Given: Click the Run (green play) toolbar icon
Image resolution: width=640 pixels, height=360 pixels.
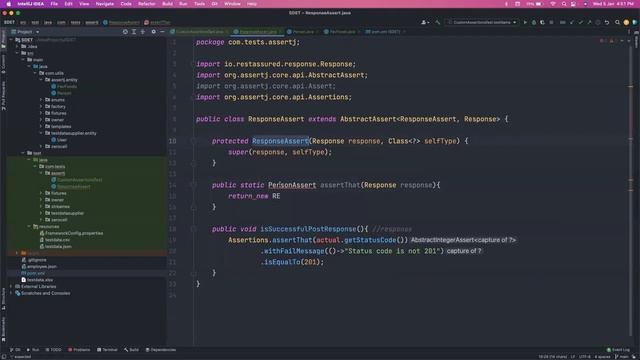Looking at the screenshot, I should (x=525, y=22).
